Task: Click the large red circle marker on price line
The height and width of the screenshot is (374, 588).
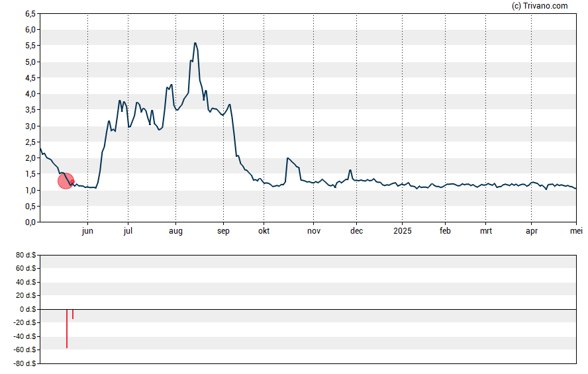Action: 66,181
